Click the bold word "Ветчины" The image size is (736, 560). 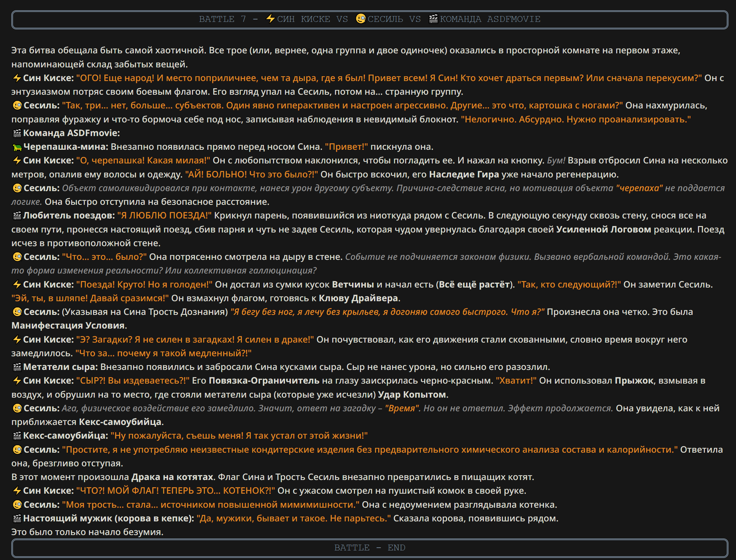point(353,284)
